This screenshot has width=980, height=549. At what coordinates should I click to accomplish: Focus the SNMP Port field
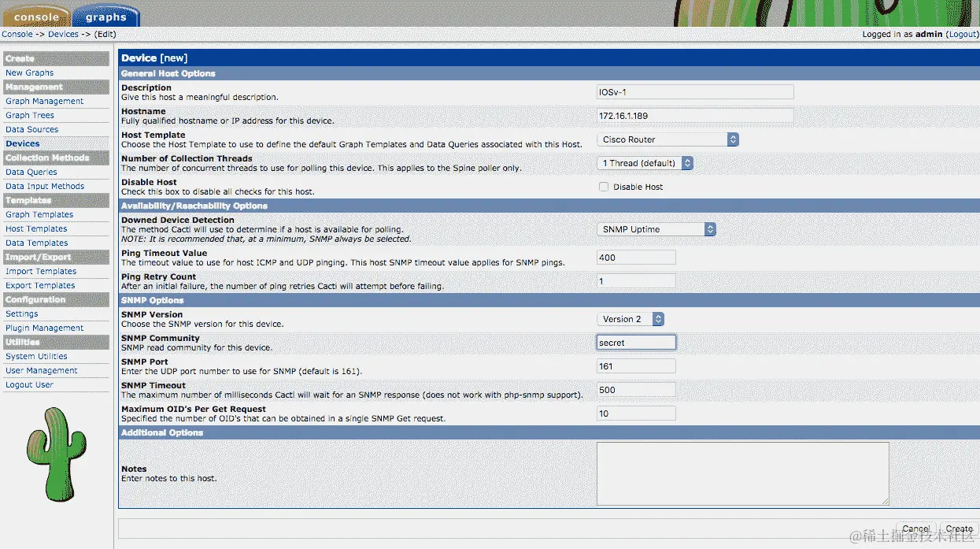click(x=636, y=366)
